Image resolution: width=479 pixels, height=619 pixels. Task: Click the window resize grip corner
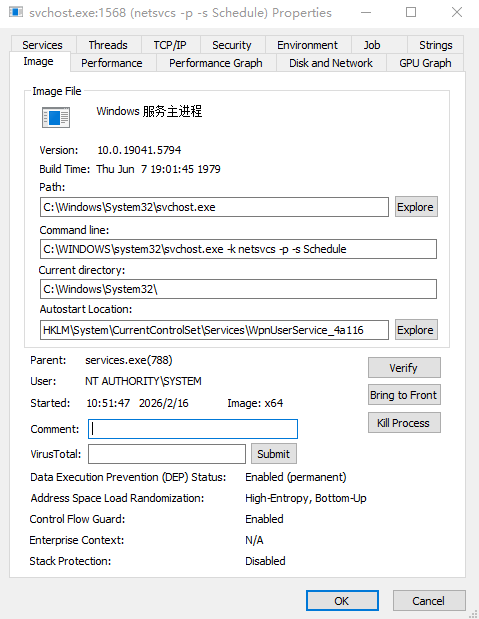tap(473, 613)
